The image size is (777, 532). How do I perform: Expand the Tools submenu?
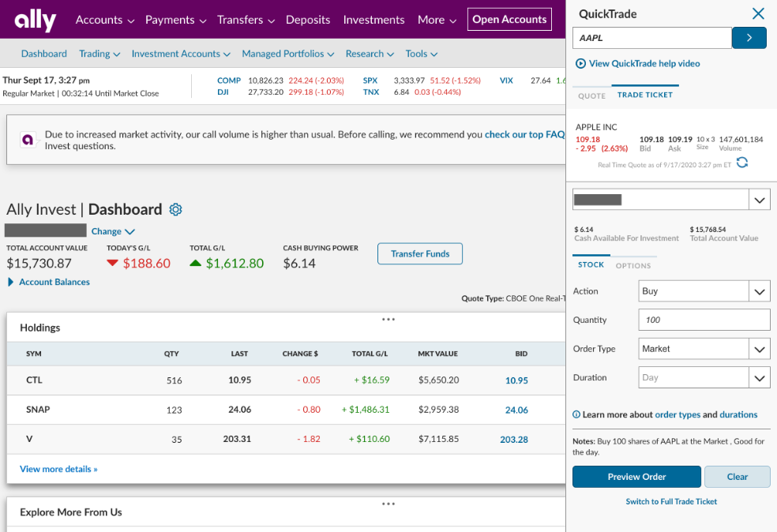(421, 54)
